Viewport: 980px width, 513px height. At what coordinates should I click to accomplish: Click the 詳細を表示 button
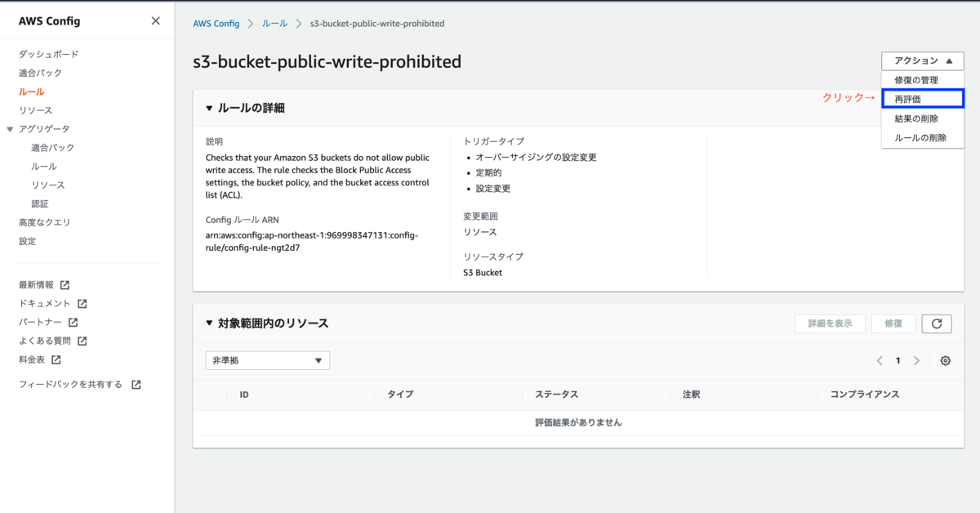click(830, 323)
